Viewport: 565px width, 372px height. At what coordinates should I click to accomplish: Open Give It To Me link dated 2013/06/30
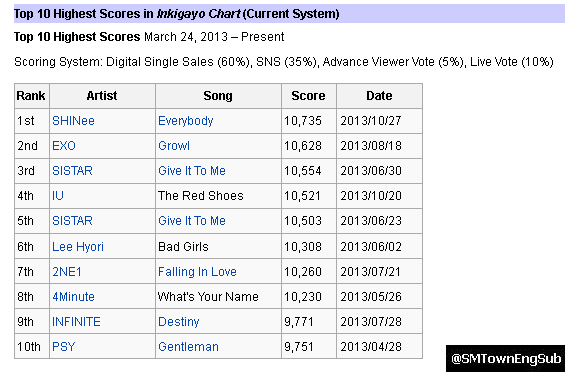coord(192,170)
